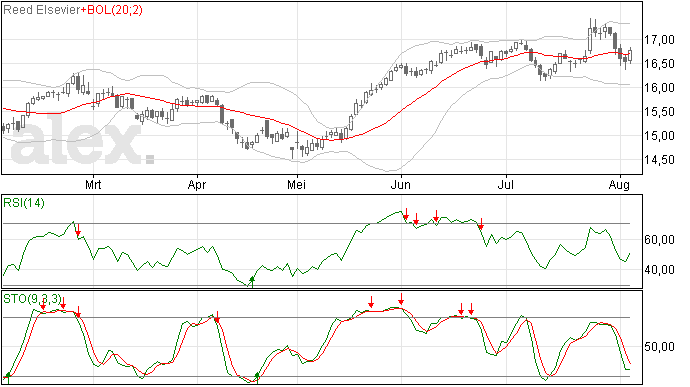690x387 pixels.
Task: Click the 15,50 price axis value
Action: pos(659,112)
